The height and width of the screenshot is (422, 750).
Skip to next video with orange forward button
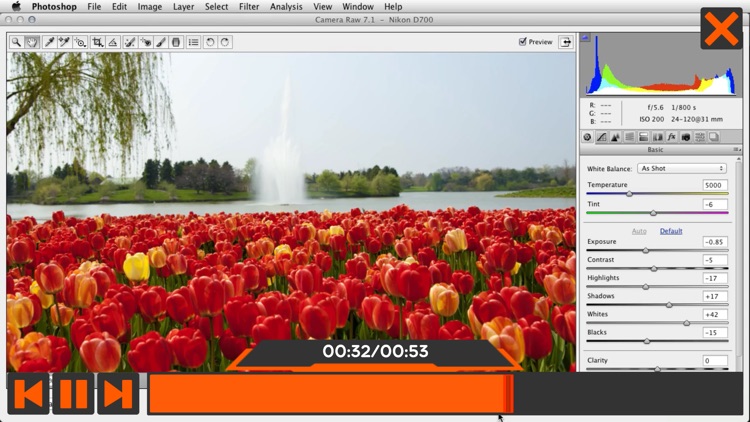pos(118,394)
